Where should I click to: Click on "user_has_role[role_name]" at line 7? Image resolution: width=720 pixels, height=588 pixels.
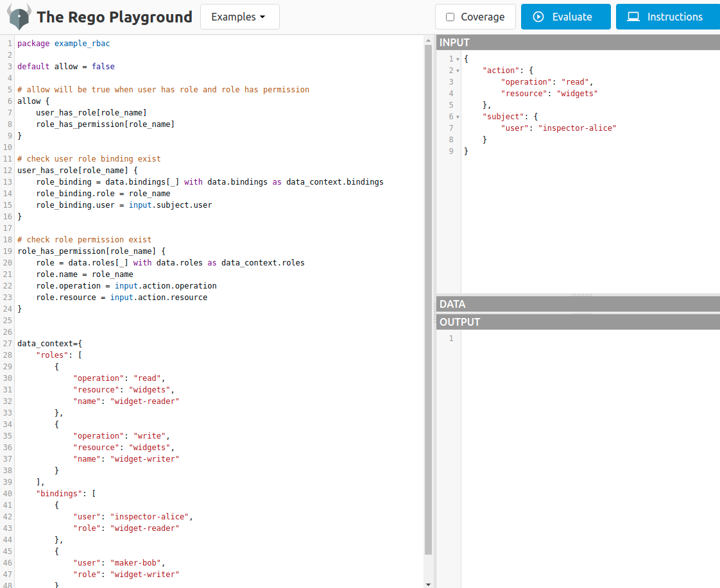pos(91,113)
